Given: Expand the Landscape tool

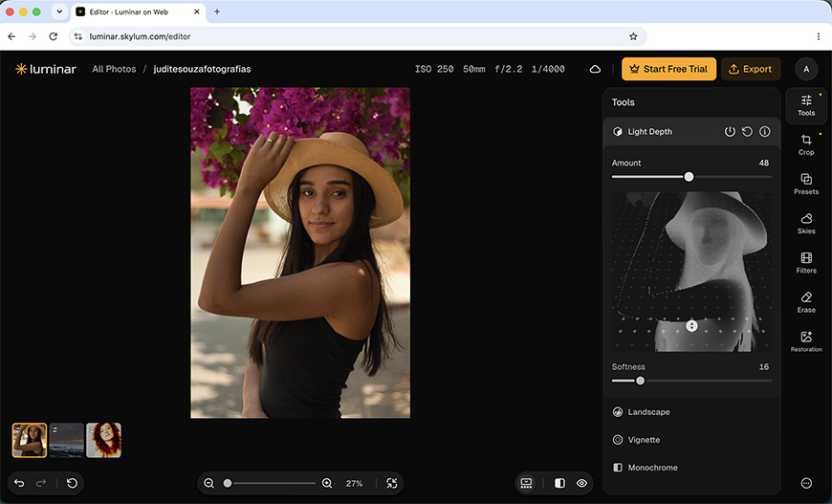Looking at the screenshot, I should coord(691,412).
